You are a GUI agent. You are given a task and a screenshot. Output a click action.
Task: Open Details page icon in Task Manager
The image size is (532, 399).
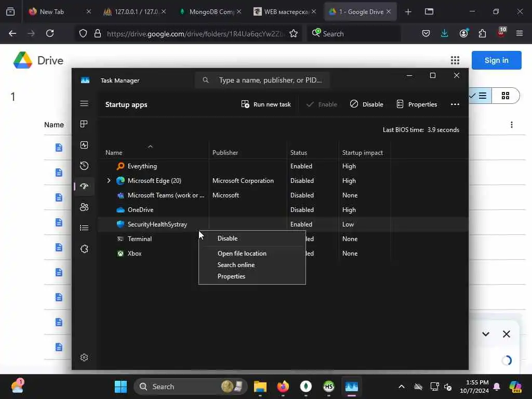click(84, 228)
